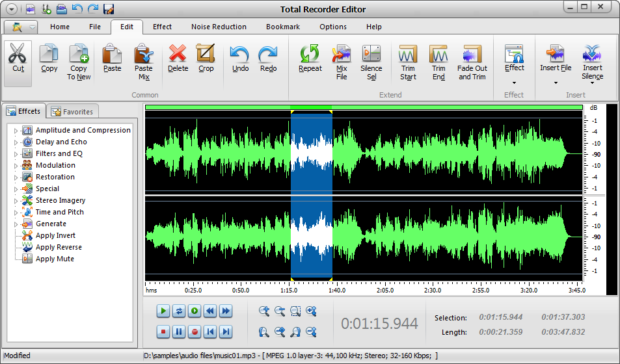Expand the Restoration node
Image resolution: width=620 pixels, height=364 pixels.
16,177
